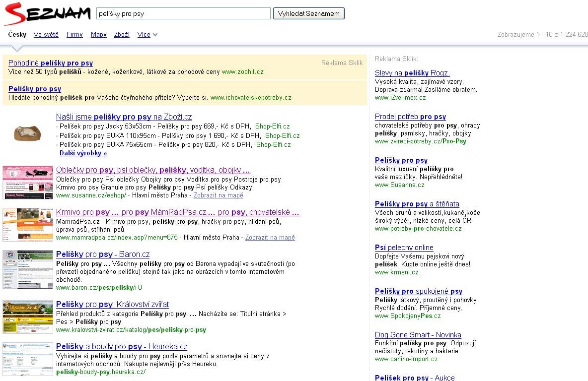
Task: Open the 'Firmy' tab
Action: (74, 34)
